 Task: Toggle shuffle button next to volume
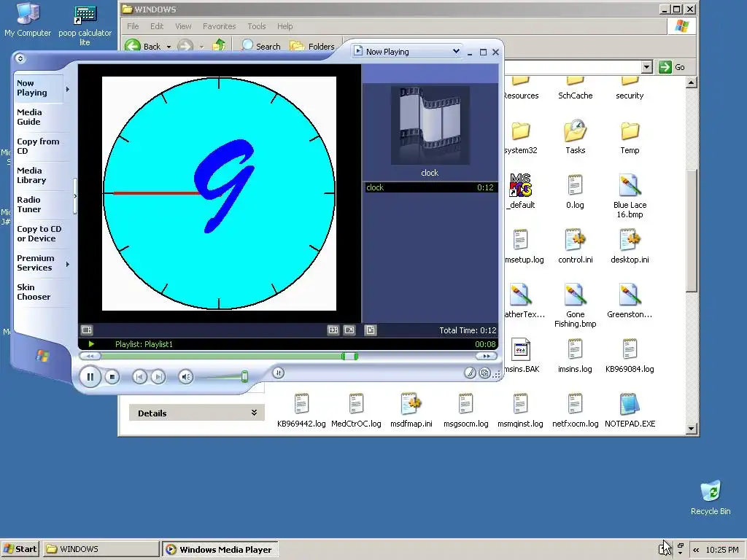[x=279, y=373]
